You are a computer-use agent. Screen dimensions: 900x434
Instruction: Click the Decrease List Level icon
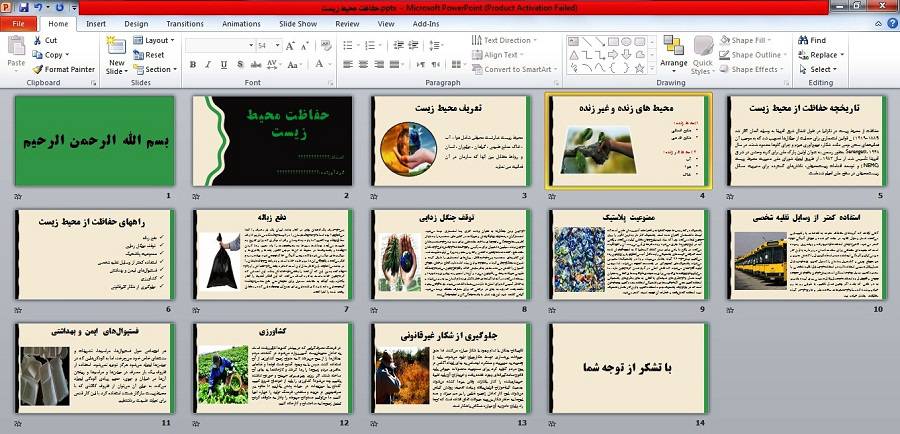(x=398, y=45)
